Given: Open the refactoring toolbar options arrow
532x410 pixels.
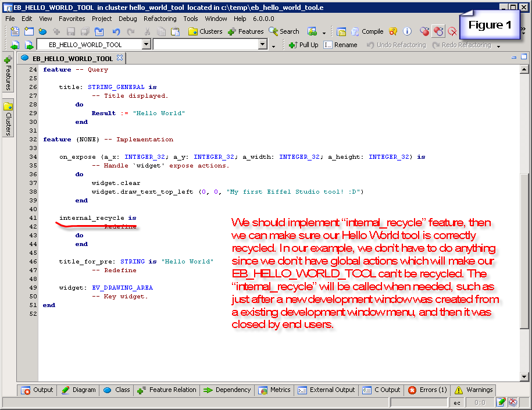Looking at the screenshot, I should click(498, 46).
